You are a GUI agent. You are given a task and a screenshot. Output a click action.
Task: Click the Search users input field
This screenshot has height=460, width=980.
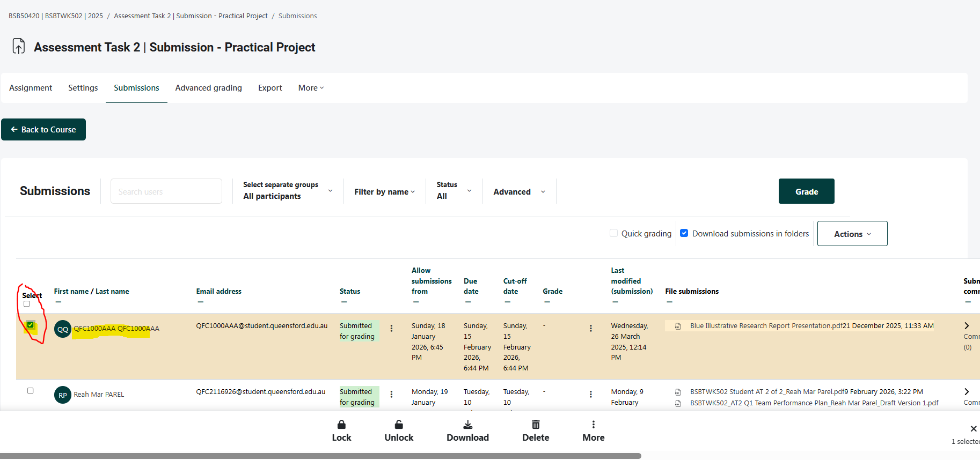166,191
